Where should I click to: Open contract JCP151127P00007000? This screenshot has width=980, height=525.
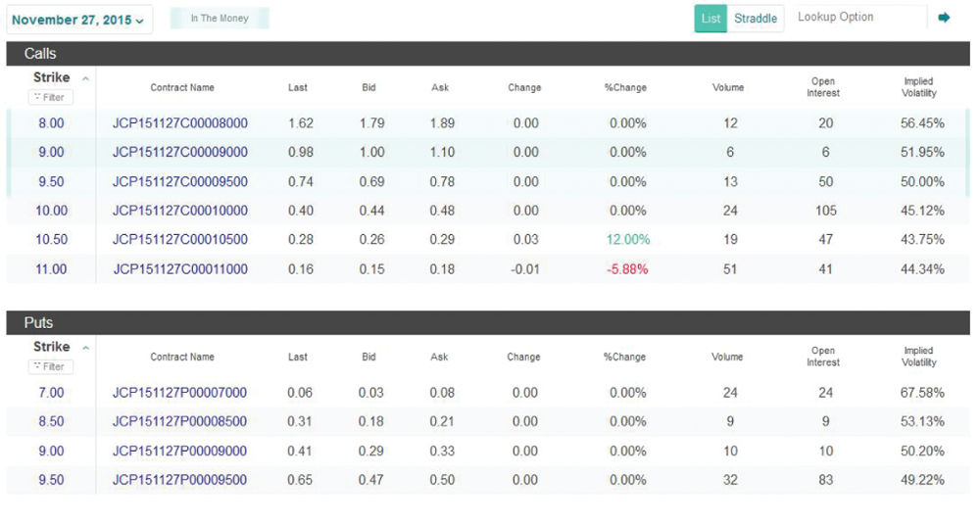point(180,393)
